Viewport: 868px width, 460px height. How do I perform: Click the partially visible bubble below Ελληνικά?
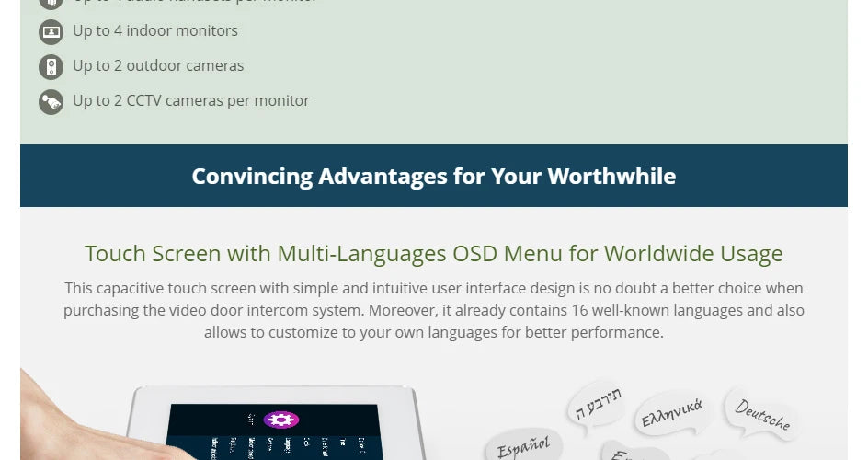(x=634, y=451)
